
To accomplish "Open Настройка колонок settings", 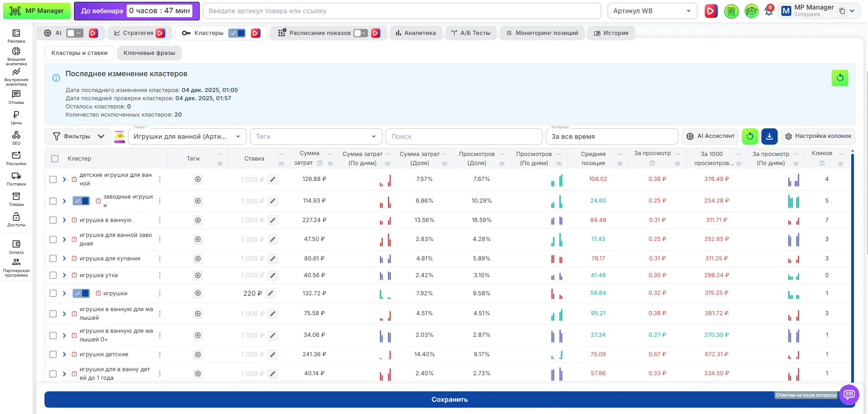I will (818, 136).
